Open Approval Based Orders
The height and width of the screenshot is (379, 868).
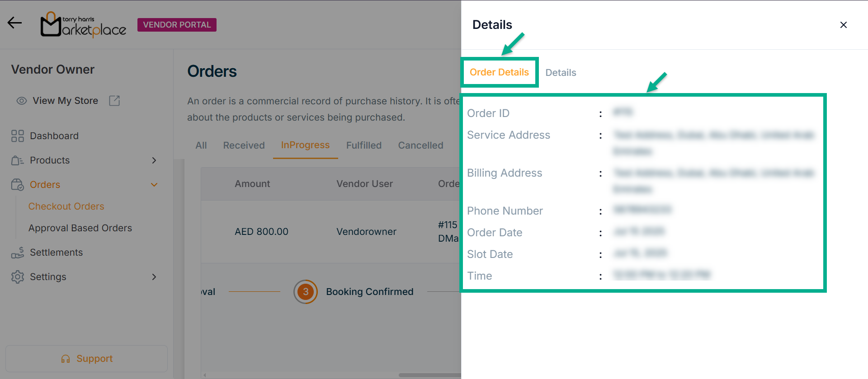click(80, 228)
